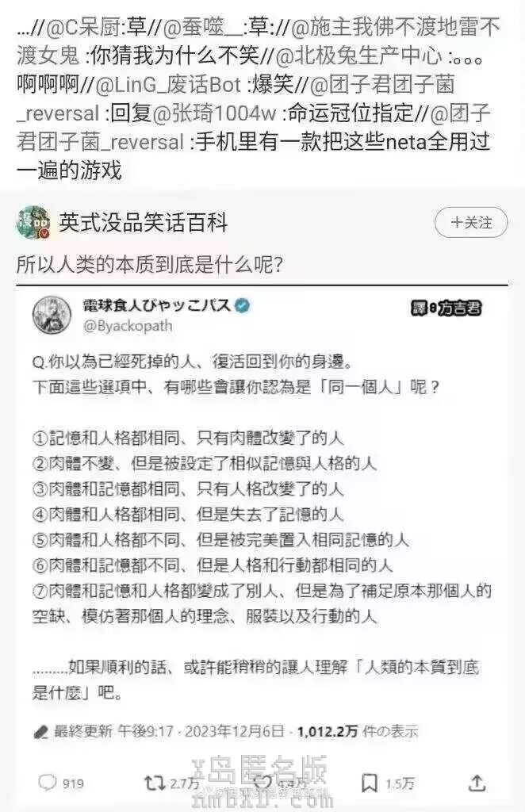
Task: Open the @Byackopath handle link
Action: tap(128, 326)
